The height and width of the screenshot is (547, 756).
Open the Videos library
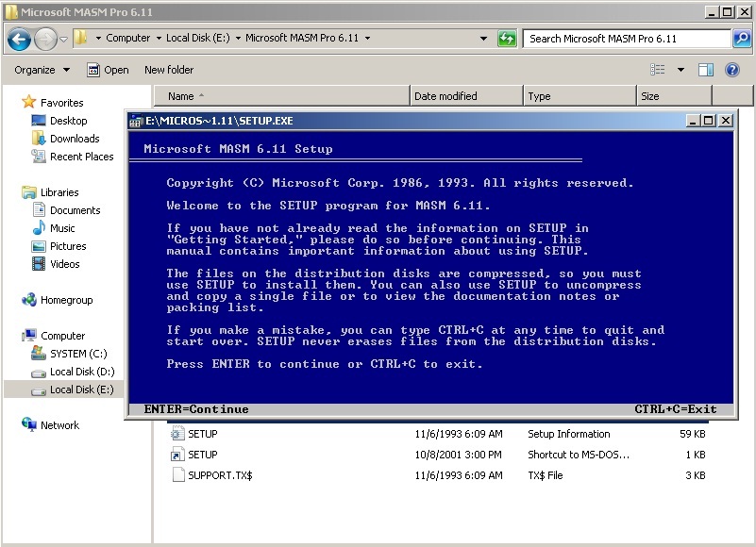tap(64, 264)
